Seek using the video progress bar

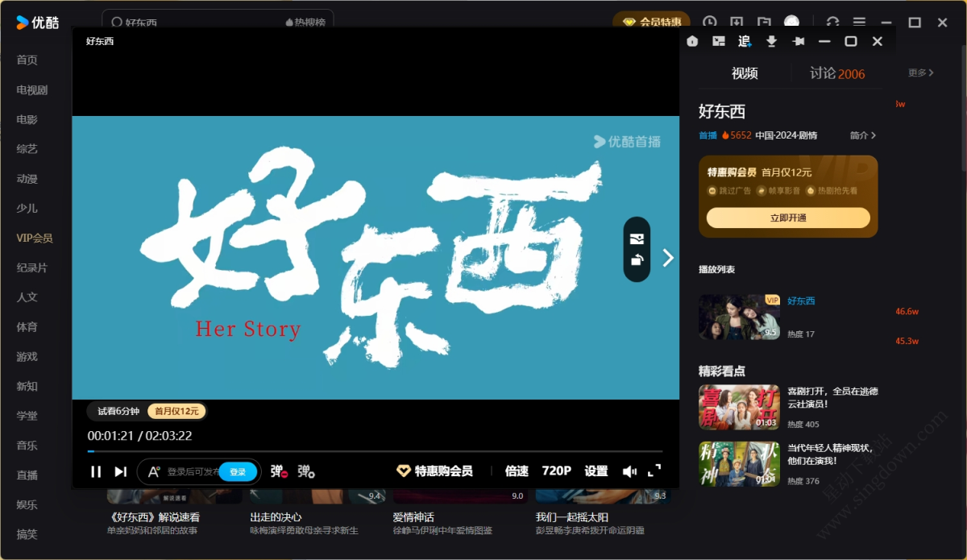[375, 451]
